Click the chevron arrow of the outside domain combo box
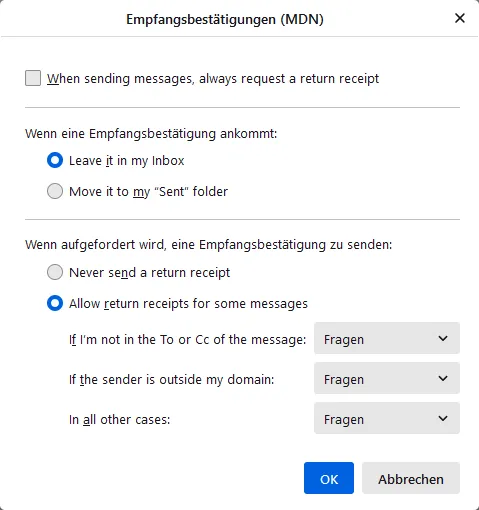This screenshot has width=479, height=510. click(x=443, y=379)
